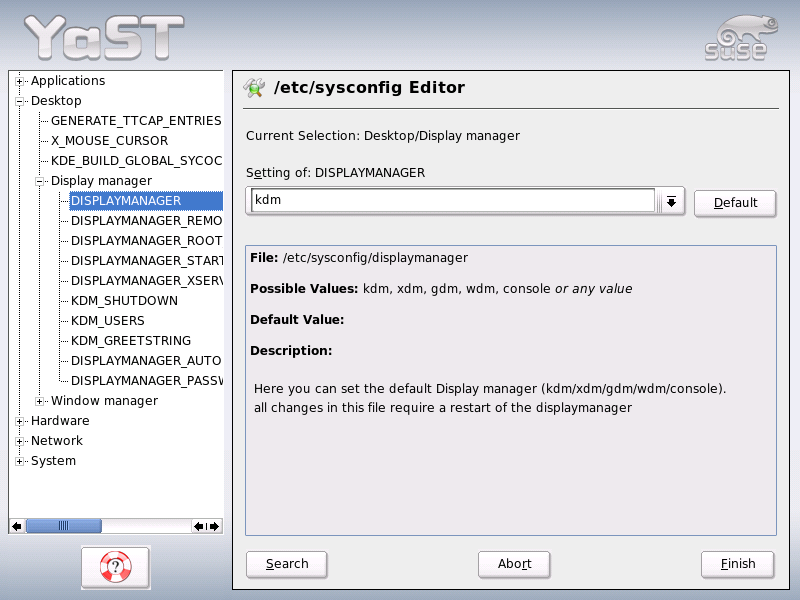This screenshot has height=600, width=800.
Task: Select DISPLAYMANAGER_ROOT entry
Action: 146,241
